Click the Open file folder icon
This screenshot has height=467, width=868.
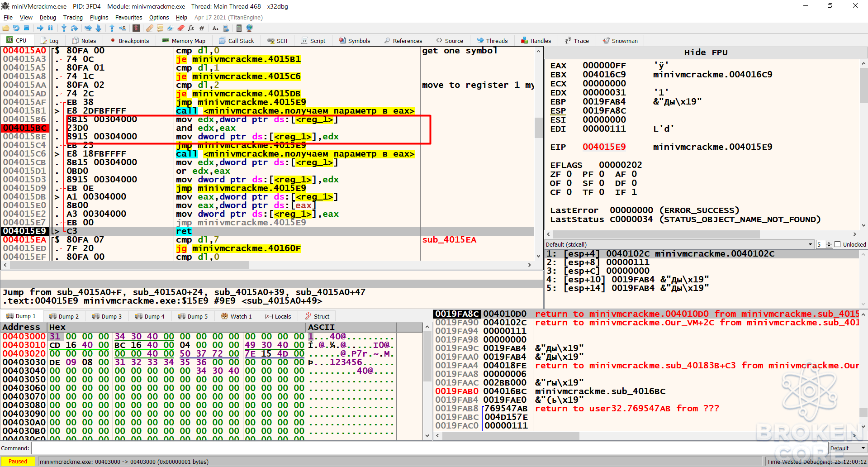[6, 28]
